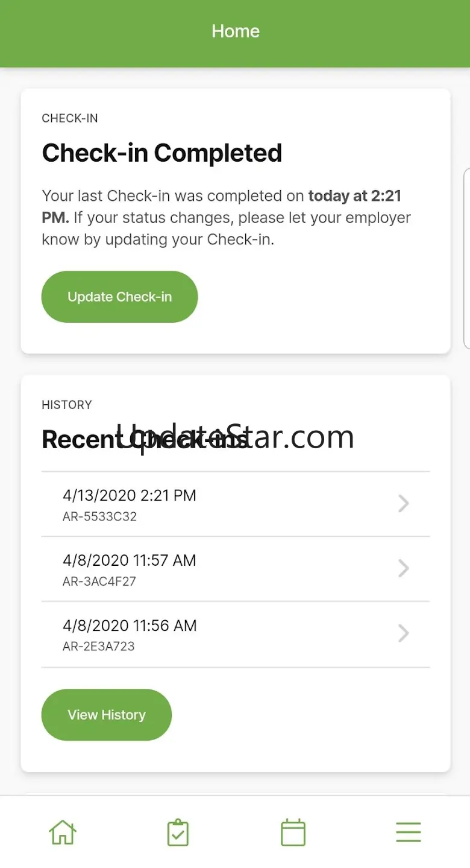Tap the Check-in Completed heading
Viewport: 470px width, 868px height.
tap(161, 153)
